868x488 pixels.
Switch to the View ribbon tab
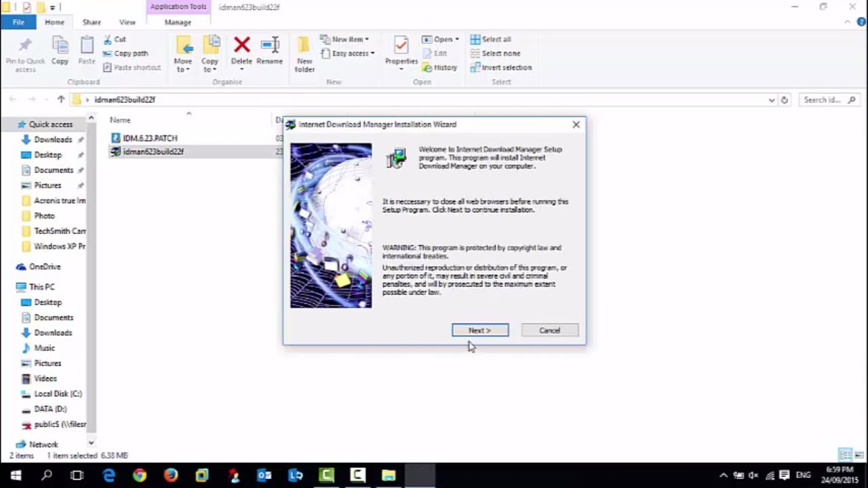point(127,22)
